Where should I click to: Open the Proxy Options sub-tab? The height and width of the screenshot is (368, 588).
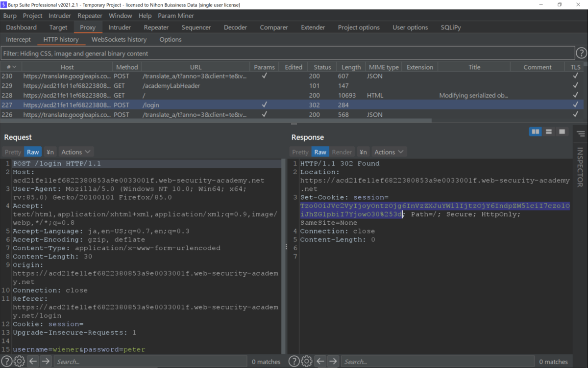click(171, 39)
